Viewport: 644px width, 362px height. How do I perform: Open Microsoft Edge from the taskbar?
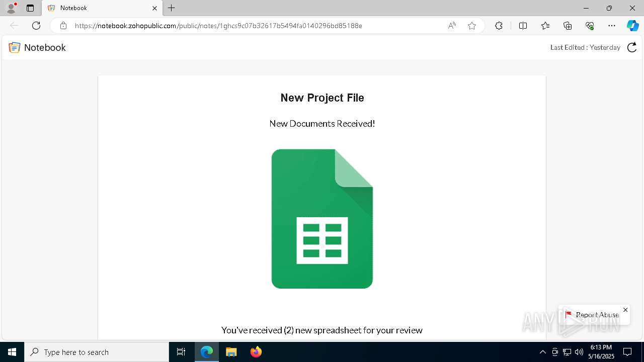point(207,352)
